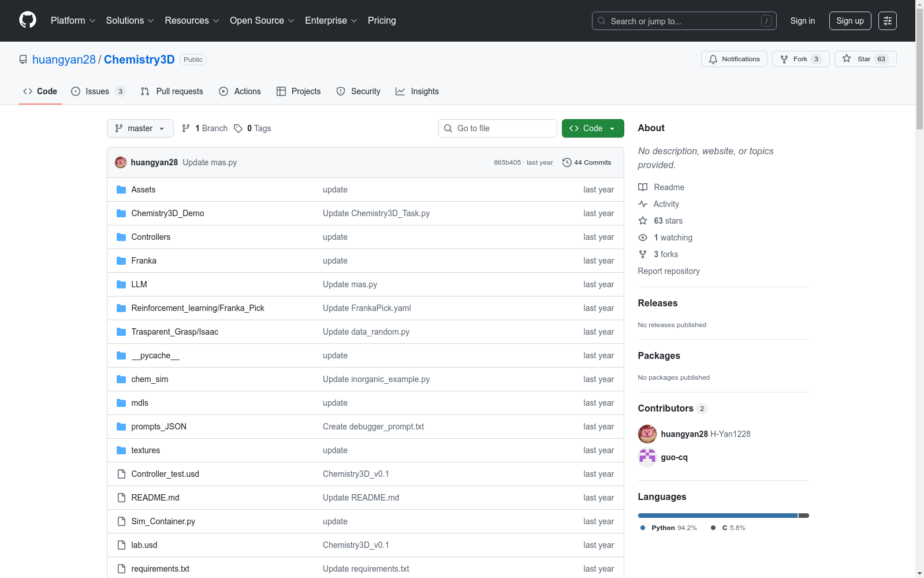924x578 pixels.
Task: Click Report repository link
Action: pos(669,271)
